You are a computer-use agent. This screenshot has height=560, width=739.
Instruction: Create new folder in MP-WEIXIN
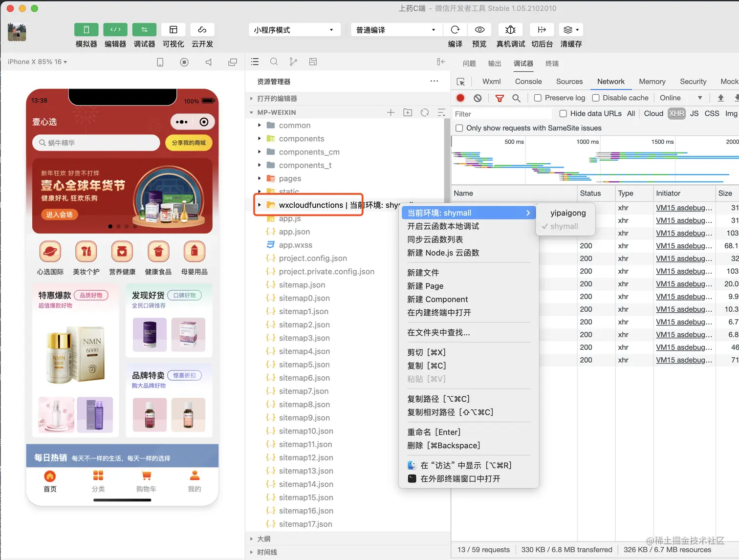[408, 112]
